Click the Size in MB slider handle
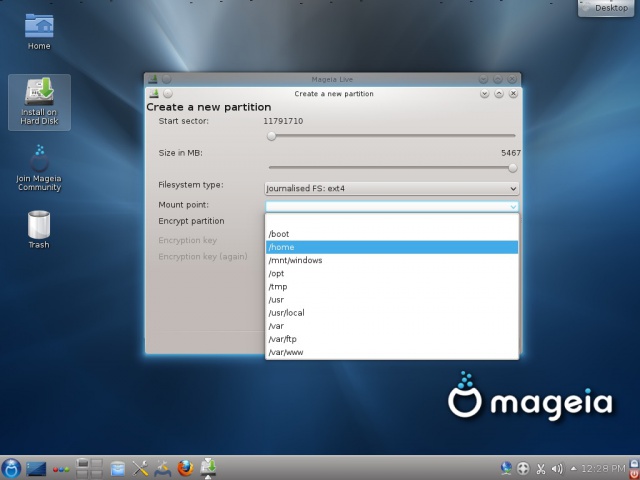640x480 pixels. 513,168
